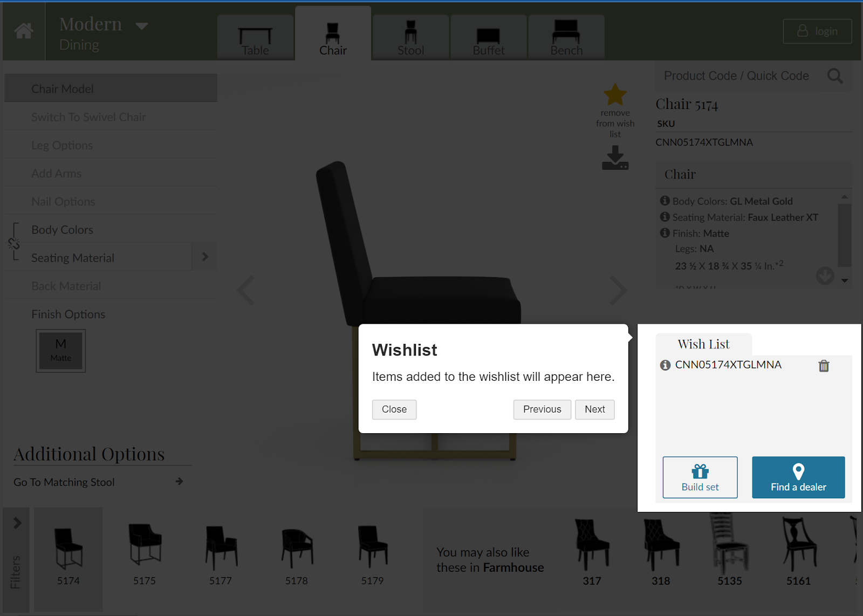This screenshot has height=616, width=863.
Task: Open the Wish List tab
Action: pos(703,344)
